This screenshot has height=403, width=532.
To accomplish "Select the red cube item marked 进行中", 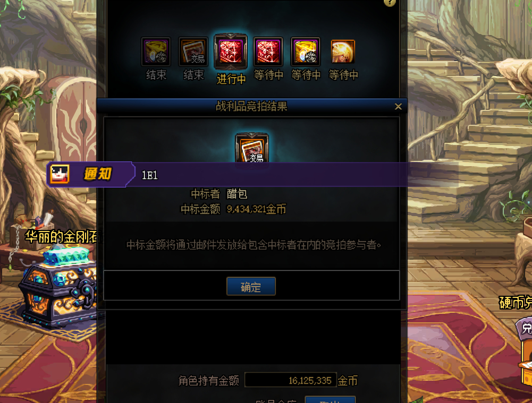I will pyautogui.click(x=231, y=52).
